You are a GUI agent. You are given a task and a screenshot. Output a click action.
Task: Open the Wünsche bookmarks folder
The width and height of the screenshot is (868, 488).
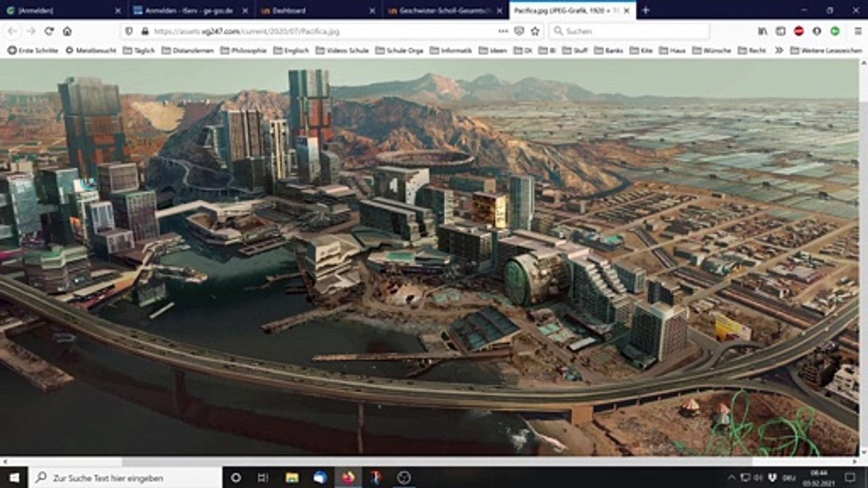pos(711,50)
